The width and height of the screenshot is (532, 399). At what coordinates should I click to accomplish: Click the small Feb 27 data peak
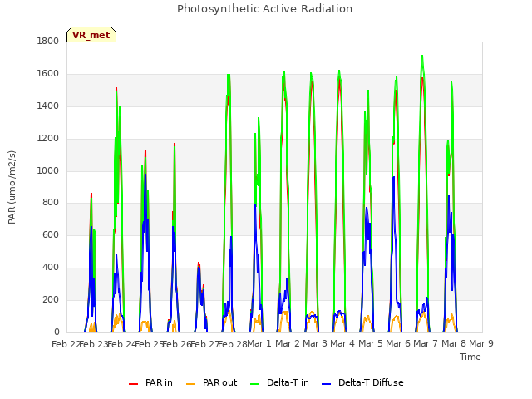coord(199,264)
